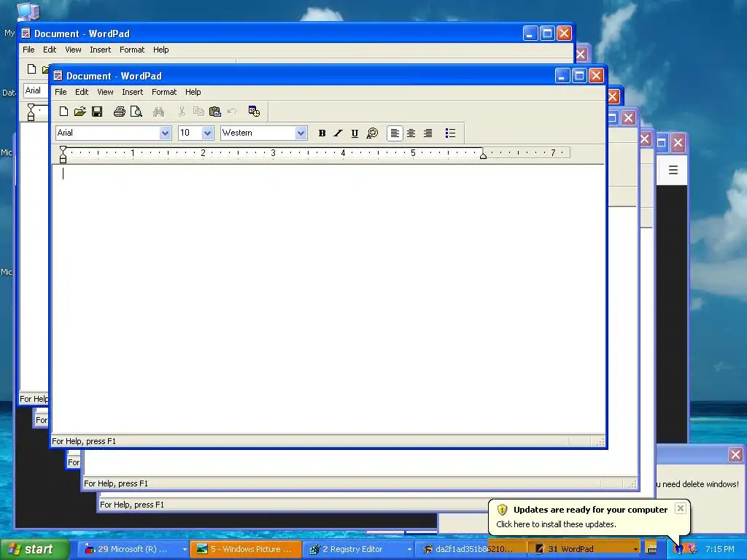Open File menu in back WordPad window
This screenshot has width=747, height=560.
pyautogui.click(x=28, y=50)
